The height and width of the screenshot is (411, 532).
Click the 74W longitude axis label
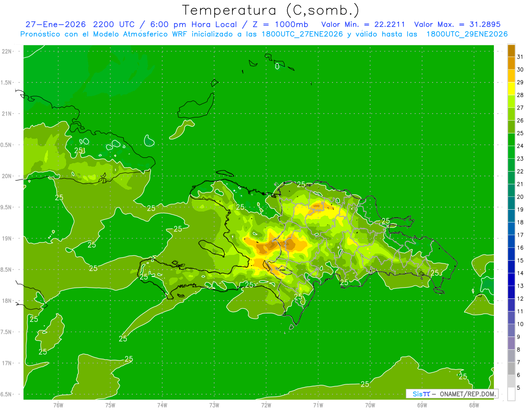162,405
